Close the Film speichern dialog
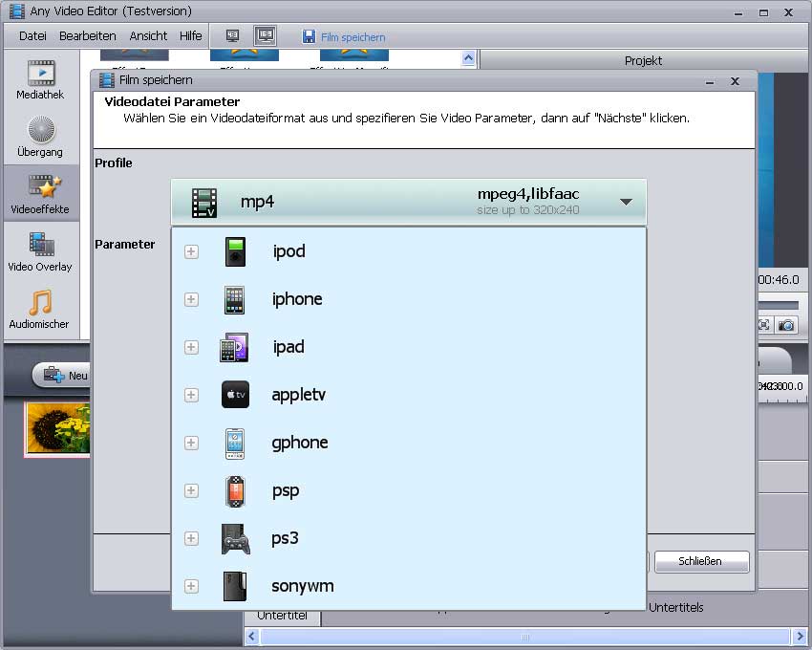This screenshot has width=812, height=650. [x=735, y=81]
